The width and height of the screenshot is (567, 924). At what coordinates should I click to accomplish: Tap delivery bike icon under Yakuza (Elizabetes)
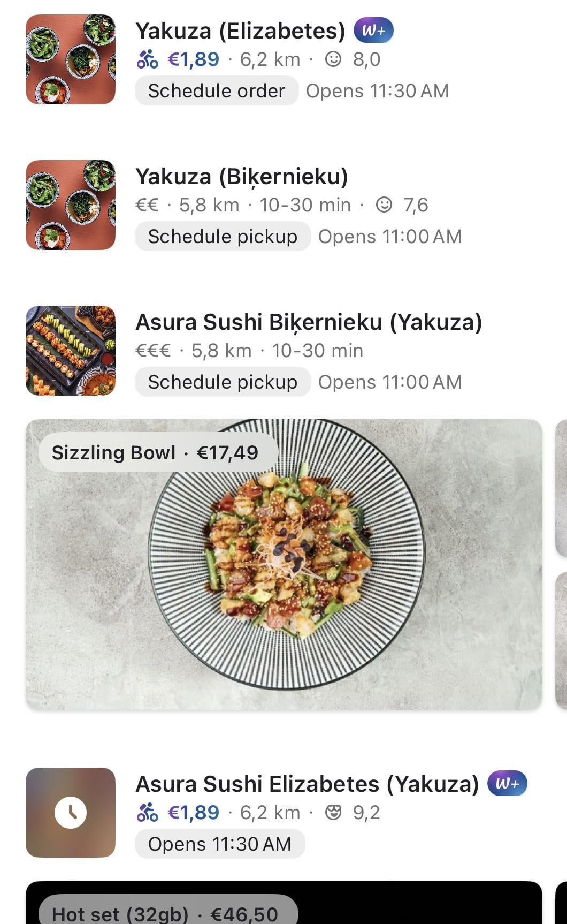click(147, 59)
